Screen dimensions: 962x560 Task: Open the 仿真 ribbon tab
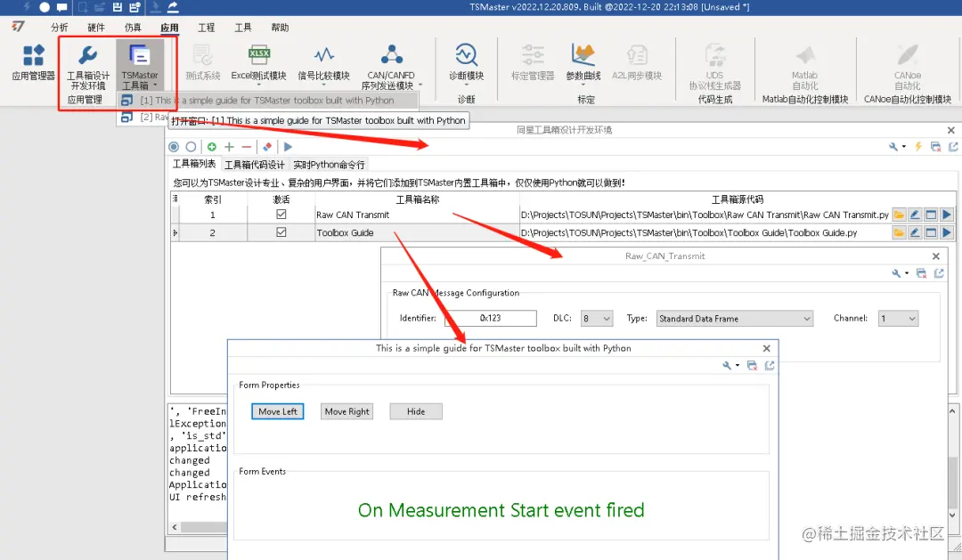pos(133,28)
